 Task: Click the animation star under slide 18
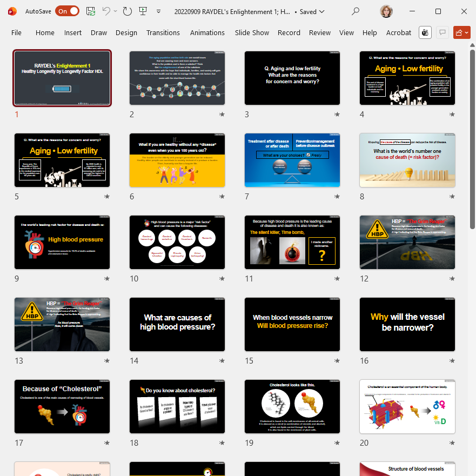222,443
